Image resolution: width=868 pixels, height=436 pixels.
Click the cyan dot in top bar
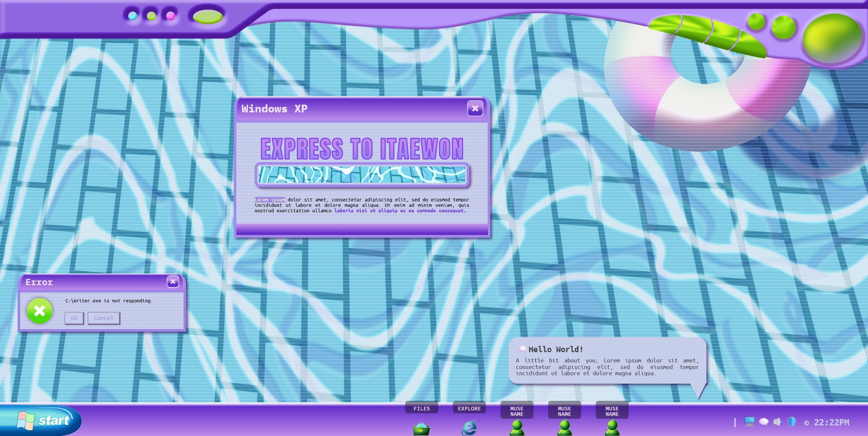coord(133,16)
